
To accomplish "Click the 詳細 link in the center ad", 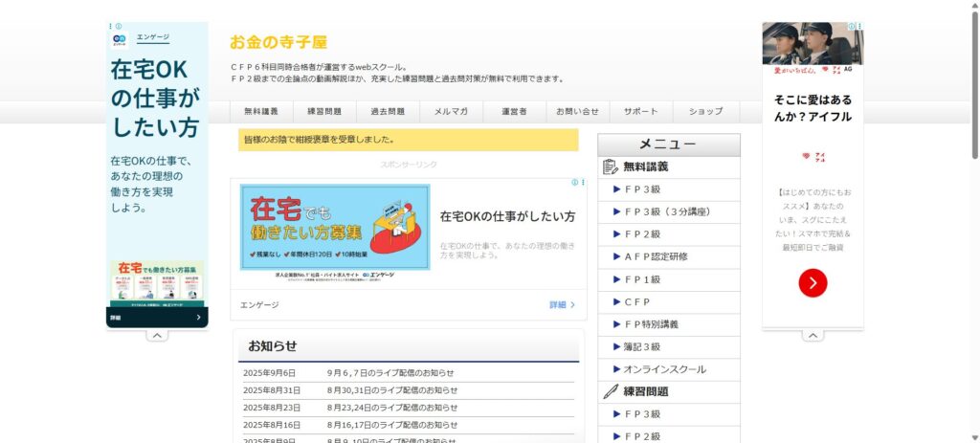I will point(562,305).
